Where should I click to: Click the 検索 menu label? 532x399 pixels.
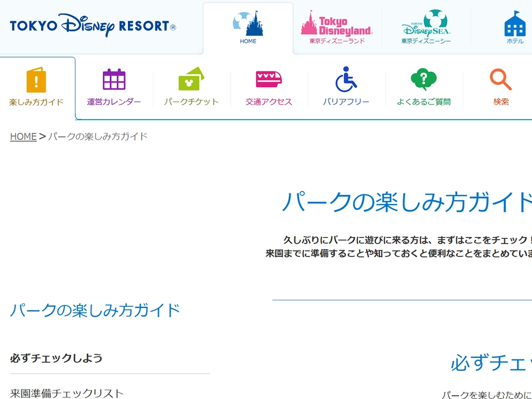click(501, 102)
